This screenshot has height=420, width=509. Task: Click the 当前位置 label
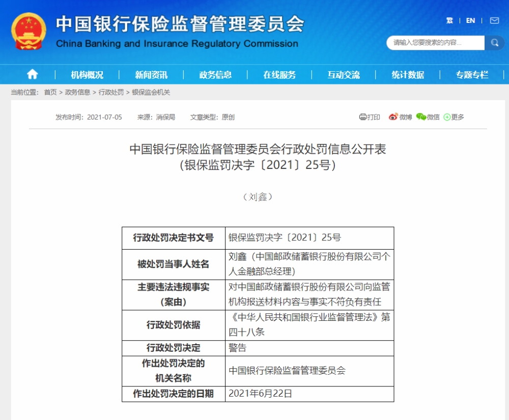24,92
